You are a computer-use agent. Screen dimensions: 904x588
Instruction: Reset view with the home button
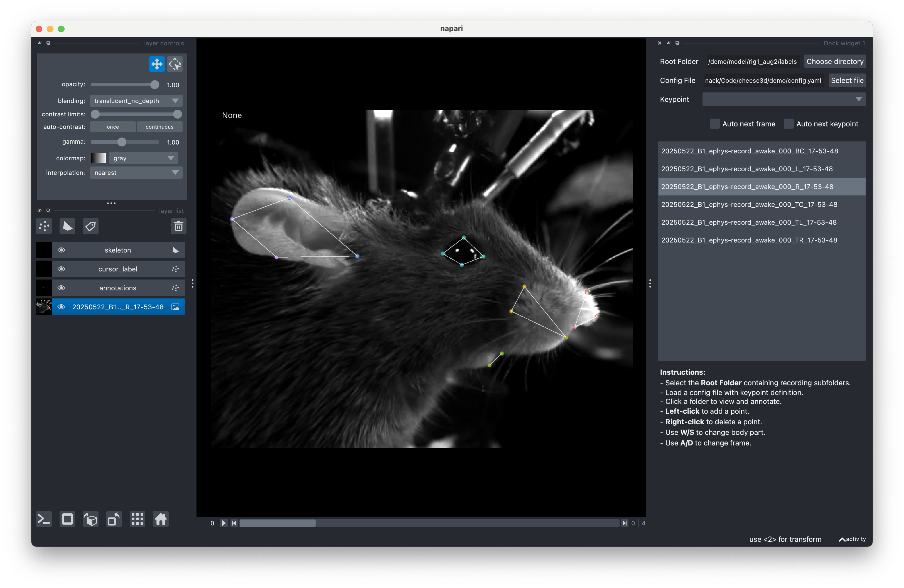click(x=161, y=519)
